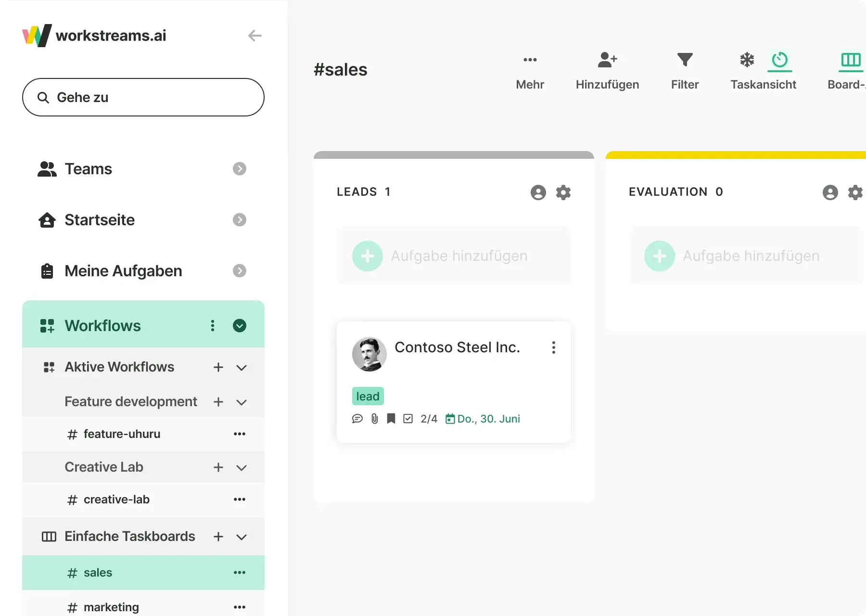This screenshot has width=866, height=616.
Task: Click the Gehe zu search field
Action: [143, 97]
